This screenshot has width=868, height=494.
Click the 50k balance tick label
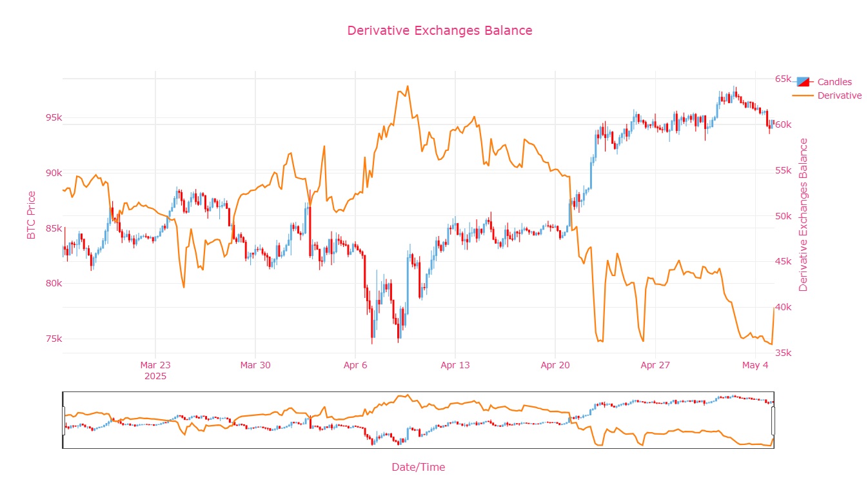pos(783,216)
